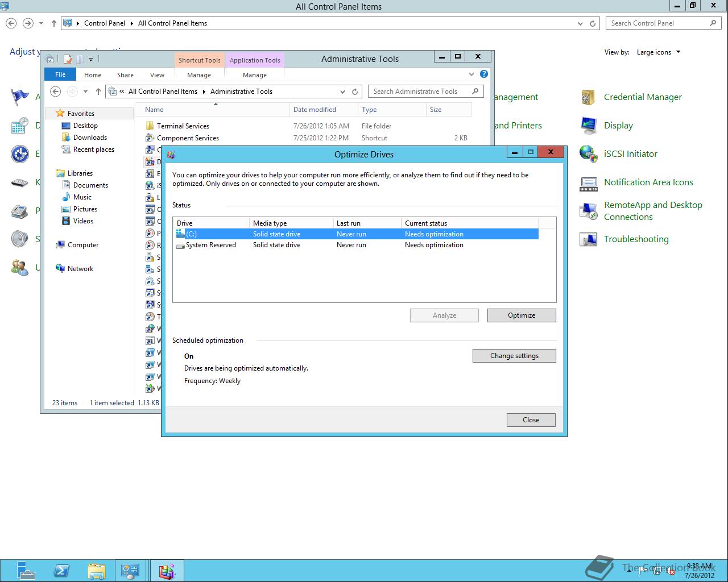Open File Explorer taskbar icon
The height and width of the screenshot is (582, 728).
pos(97,570)
